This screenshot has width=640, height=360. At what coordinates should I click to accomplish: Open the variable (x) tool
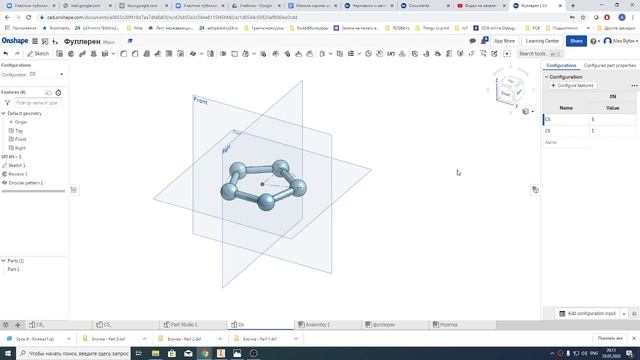391,53
